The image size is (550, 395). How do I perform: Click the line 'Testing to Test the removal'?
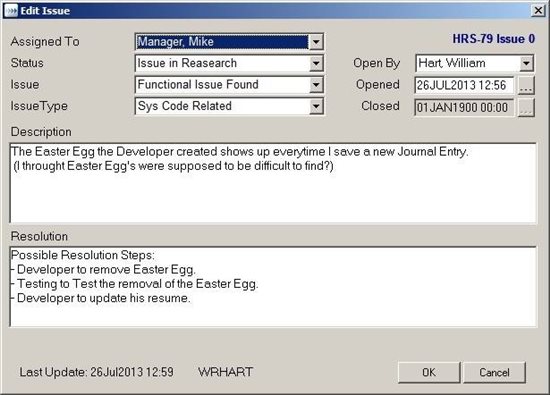pos(135,284)
